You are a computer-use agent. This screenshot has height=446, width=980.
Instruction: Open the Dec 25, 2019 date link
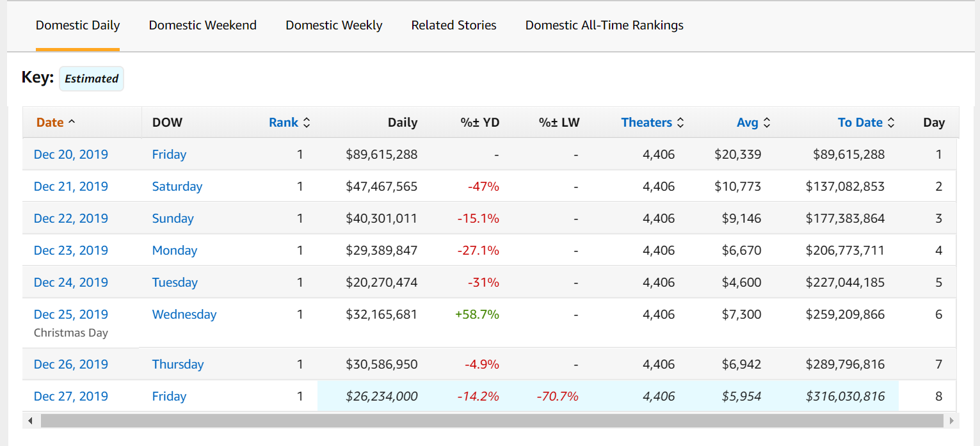click(x=71, y=314)
